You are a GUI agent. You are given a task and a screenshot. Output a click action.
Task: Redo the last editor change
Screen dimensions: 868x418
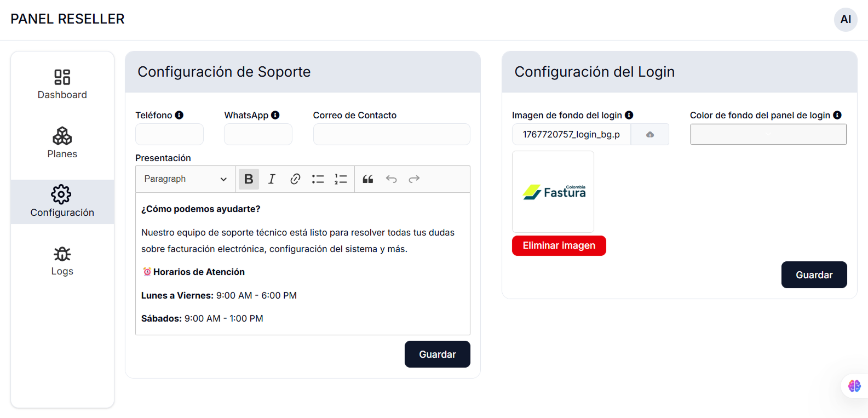[x=414, y=179]
